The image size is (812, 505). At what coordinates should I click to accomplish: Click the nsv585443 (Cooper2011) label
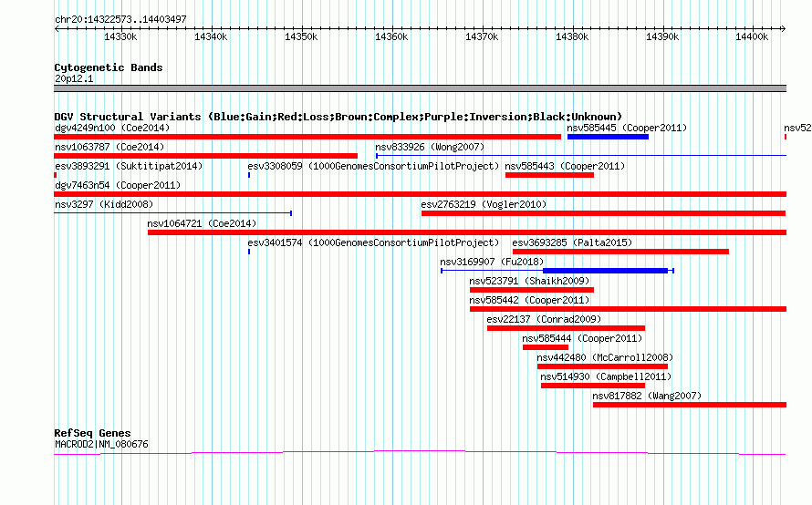pyautogui.click(x=565, y=166)
